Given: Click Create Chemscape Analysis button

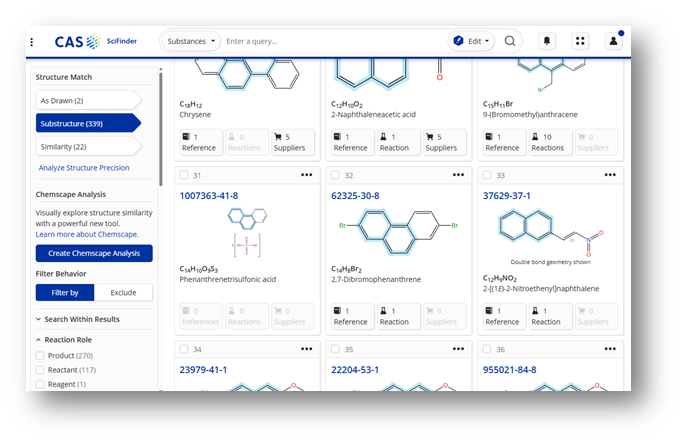Looking at the screenshot, I should pos(94,254).
